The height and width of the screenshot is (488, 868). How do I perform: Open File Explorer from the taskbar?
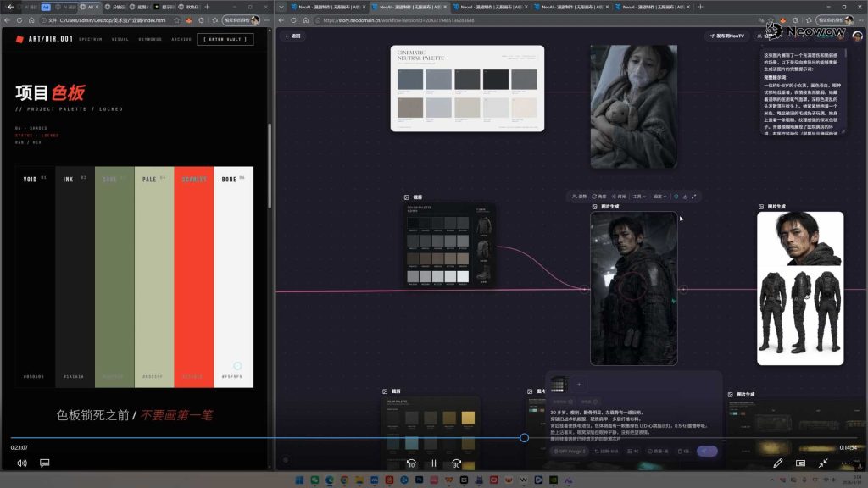(359, 480)
